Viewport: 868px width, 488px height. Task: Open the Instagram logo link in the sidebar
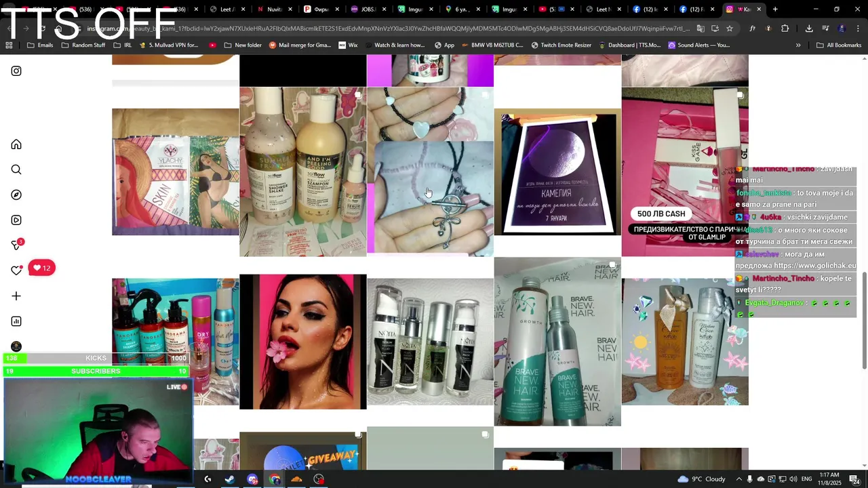point(16,70)
